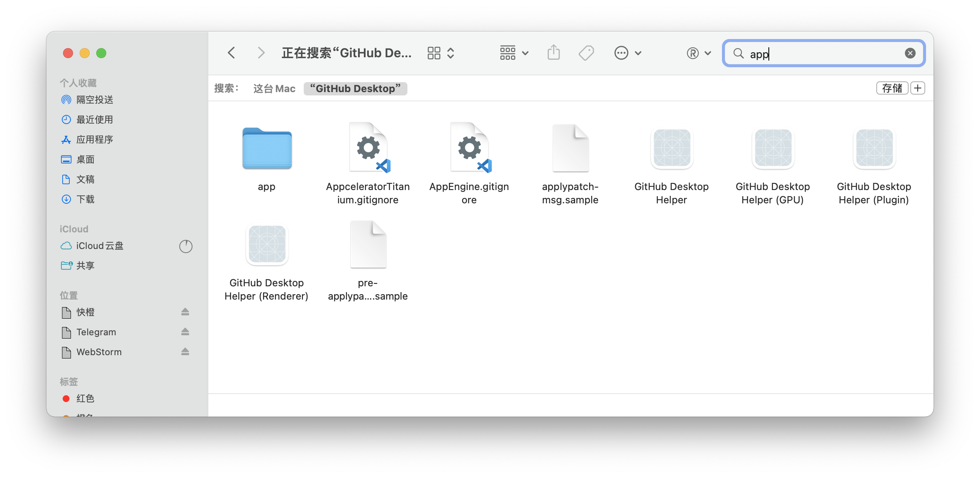Eject the 快橙 volume

coord(185,312)
